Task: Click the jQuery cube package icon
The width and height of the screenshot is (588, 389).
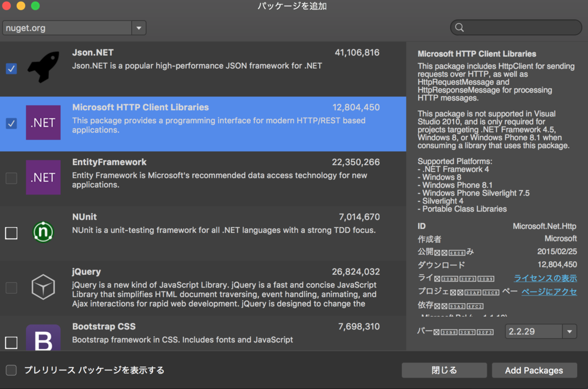Action: pos(43,287)
